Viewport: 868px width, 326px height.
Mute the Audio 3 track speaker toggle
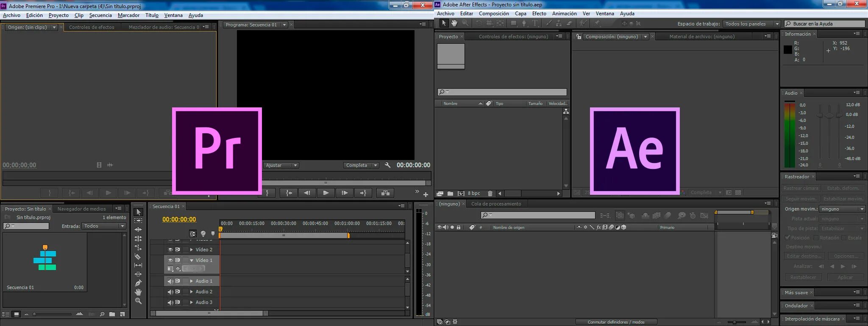coord(170,302)
